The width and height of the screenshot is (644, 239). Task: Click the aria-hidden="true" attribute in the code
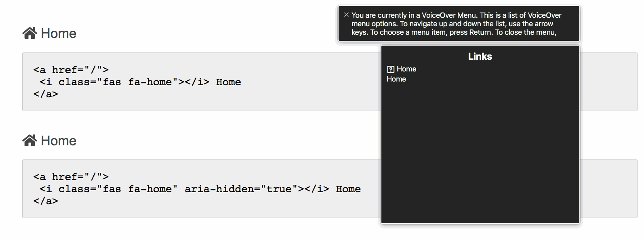pyautogui.click(x=239, y=189)
